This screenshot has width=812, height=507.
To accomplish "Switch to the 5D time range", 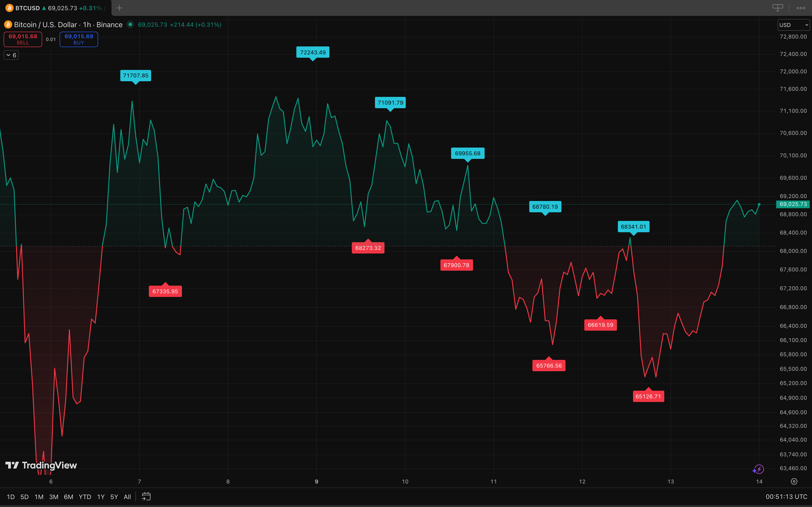I will [24, 497].
